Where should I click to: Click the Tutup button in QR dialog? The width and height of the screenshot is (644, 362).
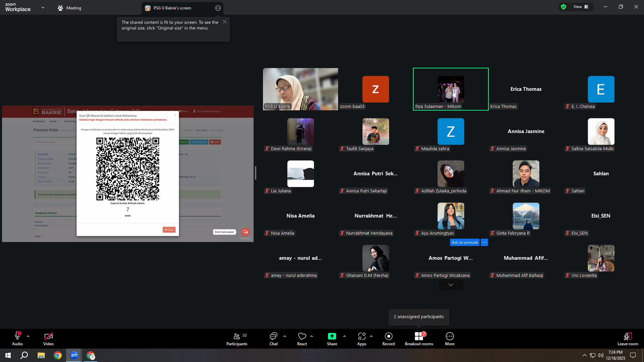pos(169,230)
